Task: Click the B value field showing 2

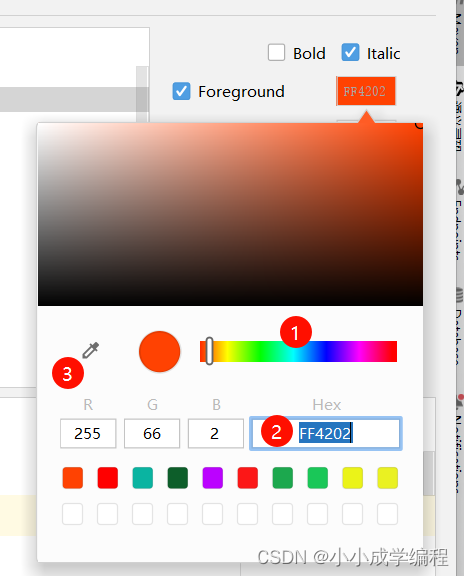Action: coord(216,433)
